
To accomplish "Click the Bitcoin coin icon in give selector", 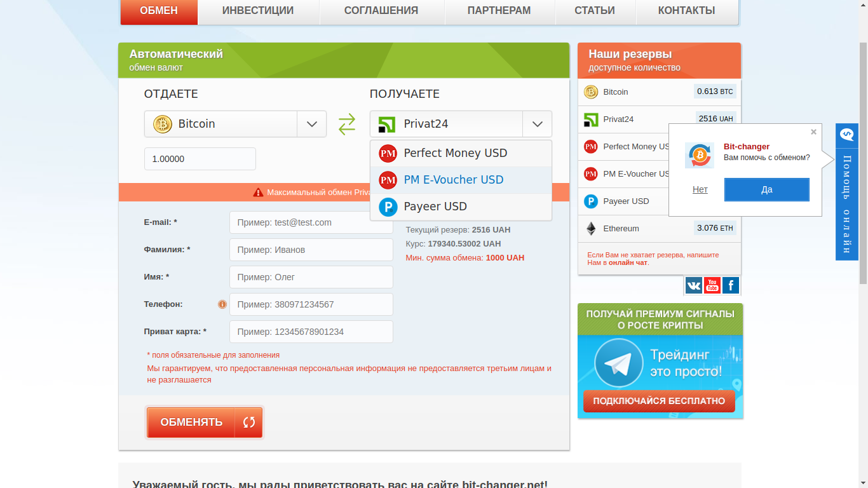I will tap(163, 124).
